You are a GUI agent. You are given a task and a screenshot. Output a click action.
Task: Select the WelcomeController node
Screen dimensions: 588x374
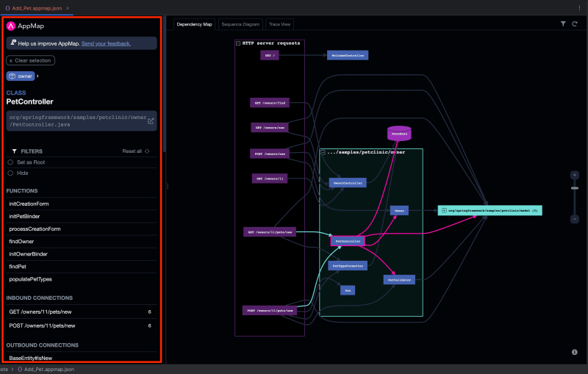tap(348, 55)
